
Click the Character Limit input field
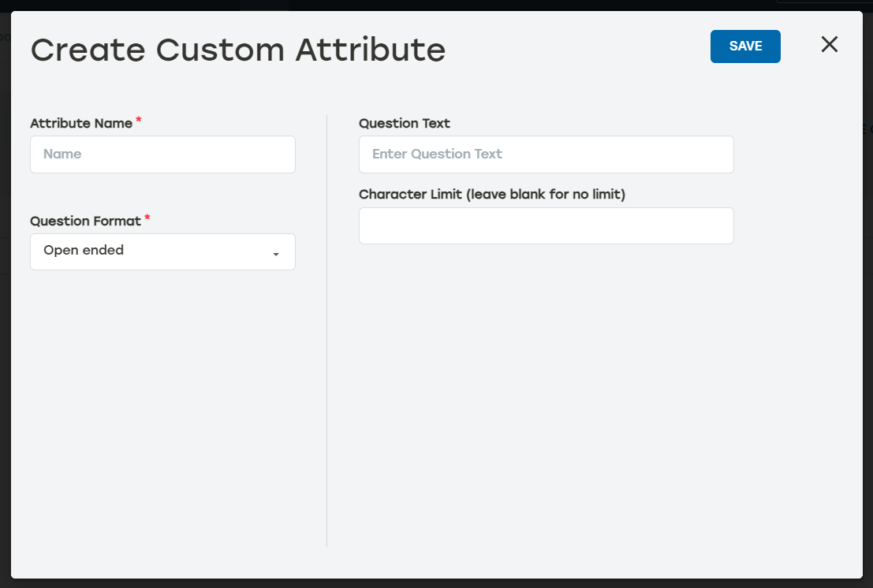tap(546, 225)
